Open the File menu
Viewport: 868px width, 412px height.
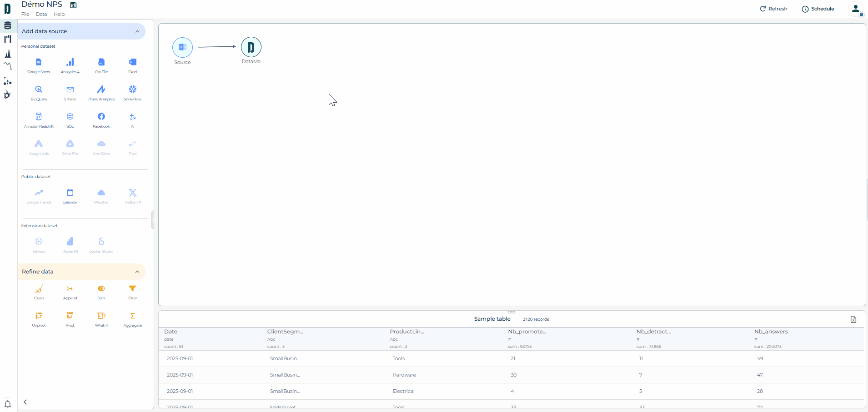[25, 14]
